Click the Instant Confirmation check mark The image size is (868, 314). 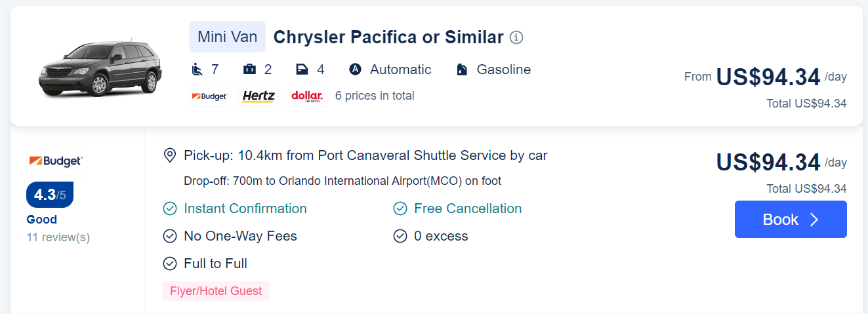click(170, 208)
